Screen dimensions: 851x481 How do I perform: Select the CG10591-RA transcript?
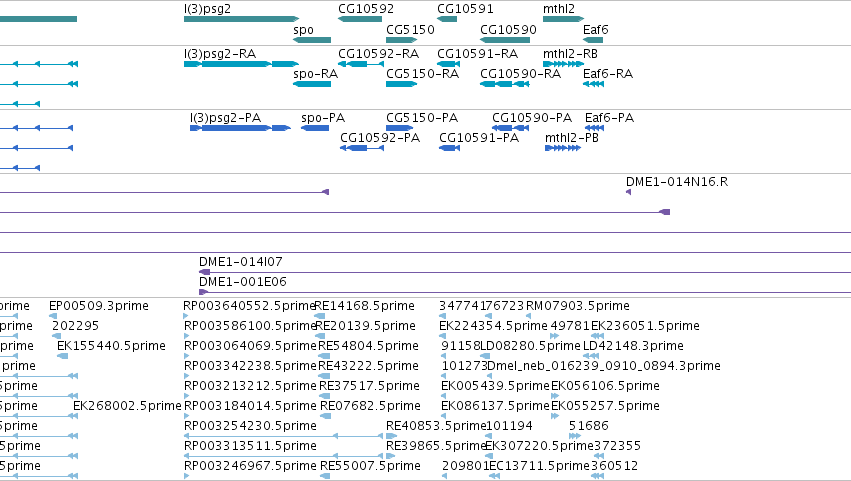click(448, 64)
